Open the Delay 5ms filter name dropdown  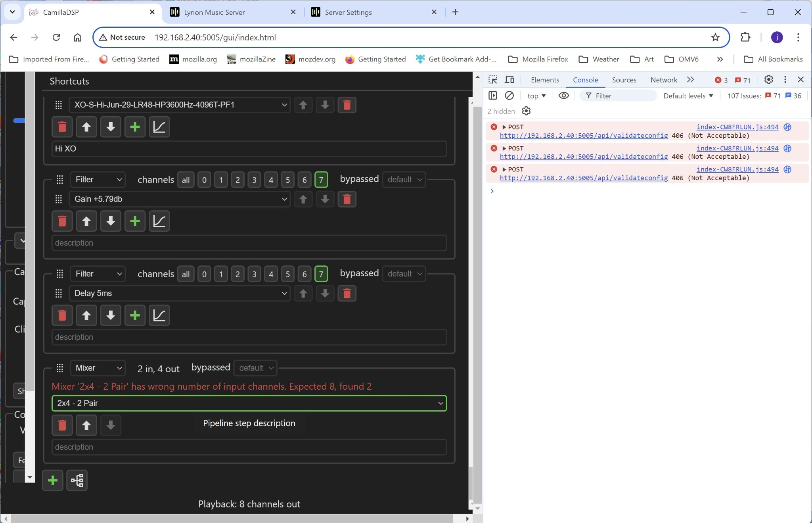(179, 293)
